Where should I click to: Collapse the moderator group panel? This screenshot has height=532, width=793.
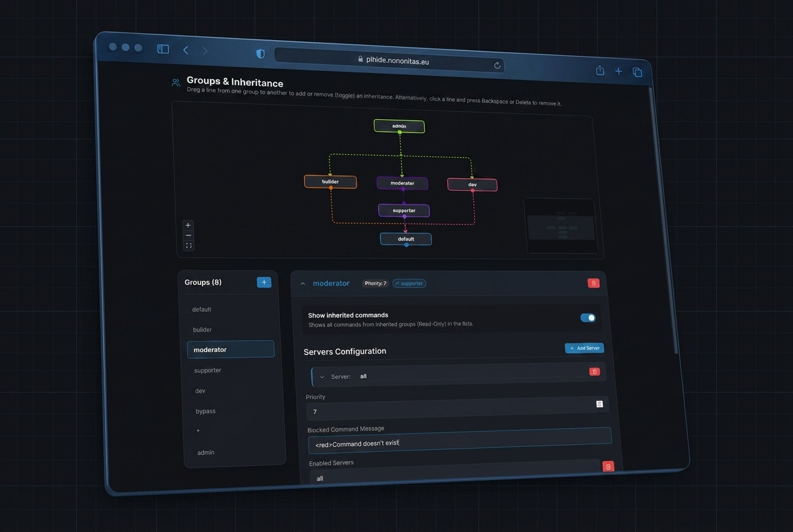302,284
